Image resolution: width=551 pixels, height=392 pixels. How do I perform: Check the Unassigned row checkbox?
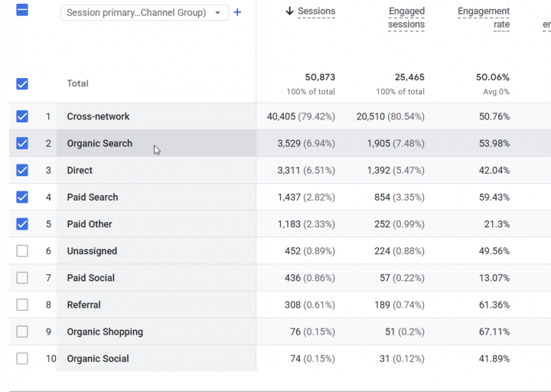pos(22,251)
